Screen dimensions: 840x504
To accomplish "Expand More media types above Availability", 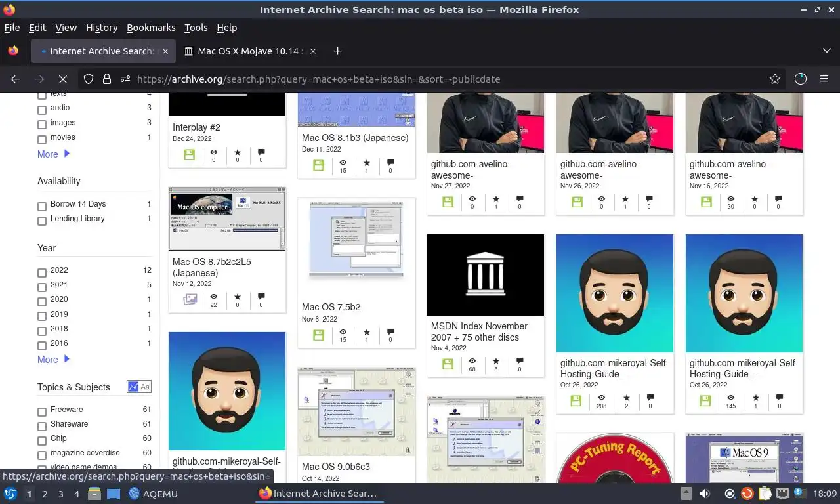I will [x=53, y=154].
